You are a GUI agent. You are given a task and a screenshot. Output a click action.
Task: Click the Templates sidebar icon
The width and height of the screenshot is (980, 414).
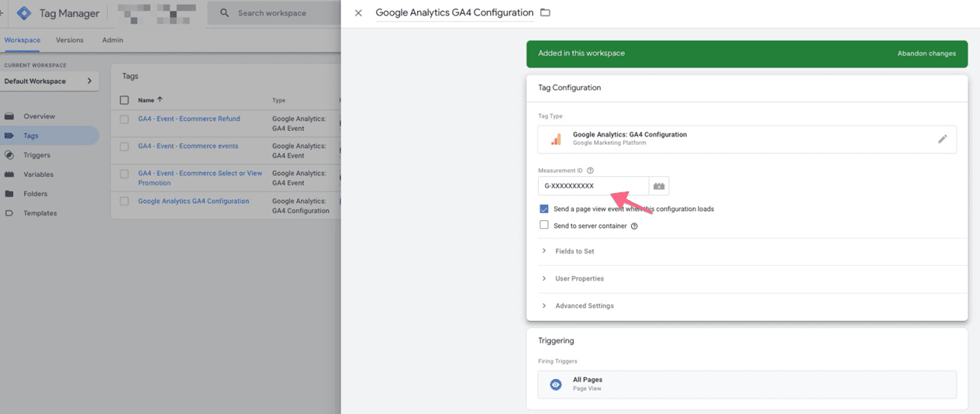tap(9, 213)
